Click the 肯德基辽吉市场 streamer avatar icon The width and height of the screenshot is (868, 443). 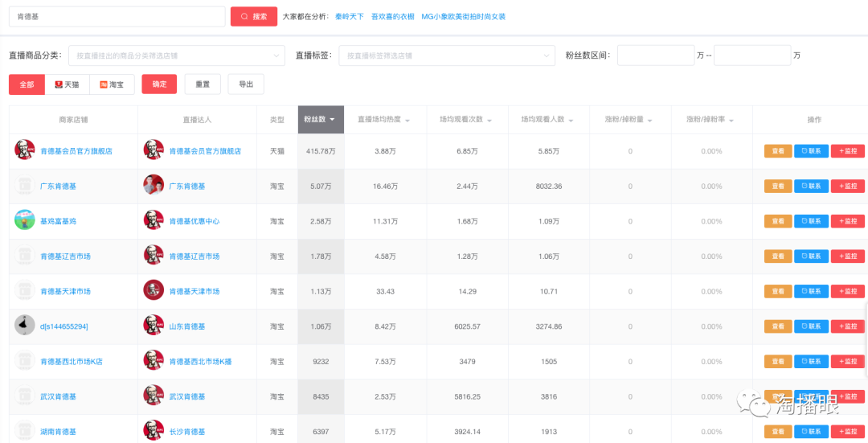[x=154, y=256]
